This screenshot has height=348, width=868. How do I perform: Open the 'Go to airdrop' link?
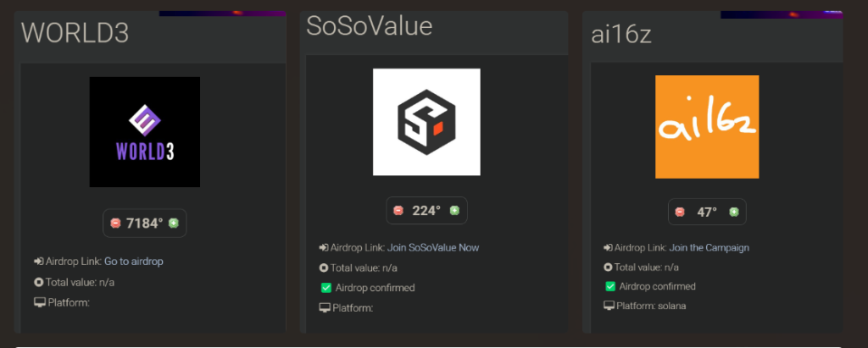pyautogui.click(x=133, y=261)
